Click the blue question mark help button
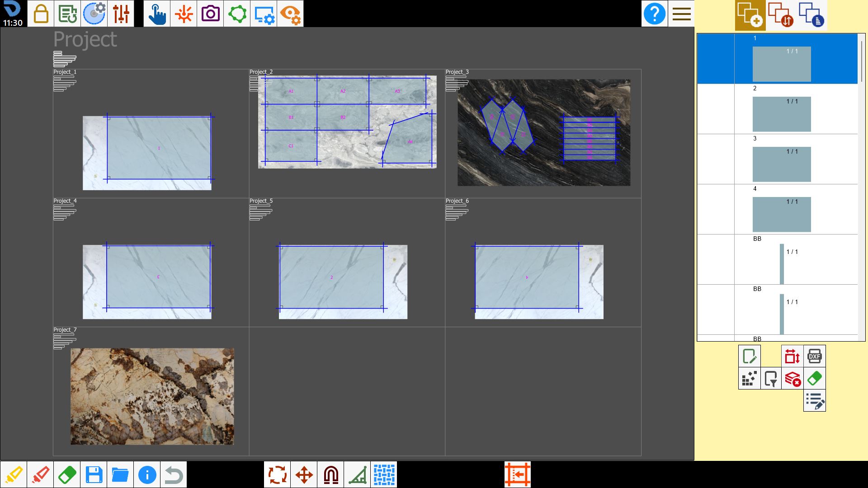868x488 pixels. coord(654,14)
